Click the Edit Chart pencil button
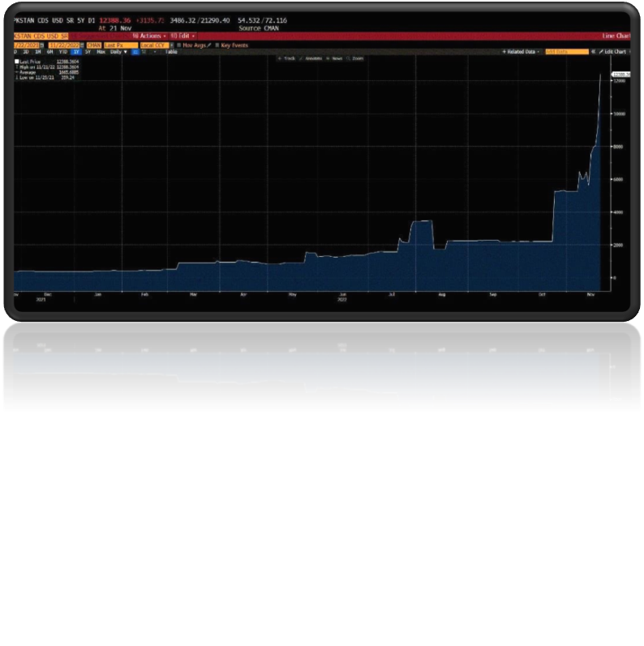 612,52
